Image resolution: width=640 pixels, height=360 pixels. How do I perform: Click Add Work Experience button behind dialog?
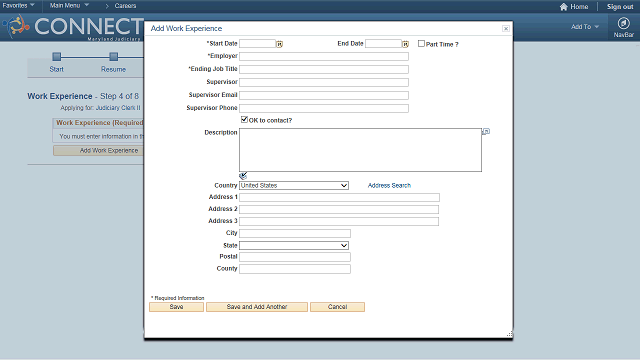pyautogui.click(x=98, y=151)
